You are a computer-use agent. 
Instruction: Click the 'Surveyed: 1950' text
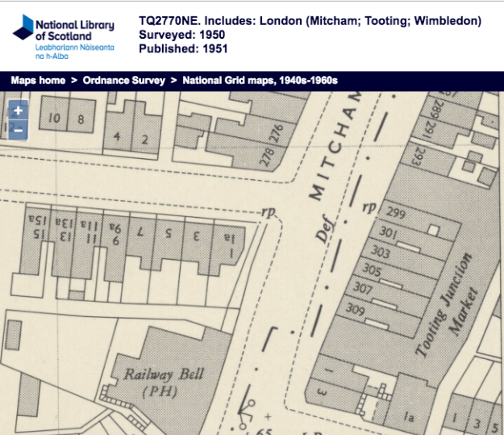click(184, 35)
